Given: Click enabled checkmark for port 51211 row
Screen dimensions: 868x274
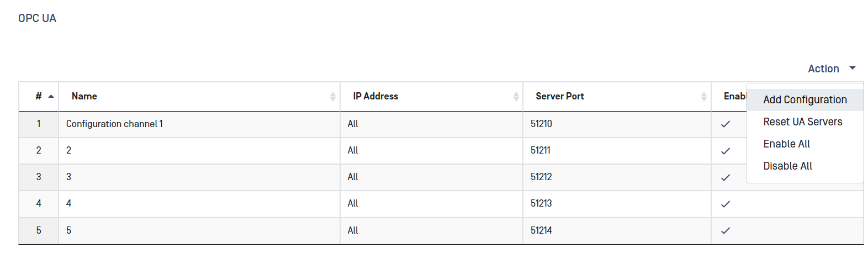Looking at the screenshot, I should point(726,151).
